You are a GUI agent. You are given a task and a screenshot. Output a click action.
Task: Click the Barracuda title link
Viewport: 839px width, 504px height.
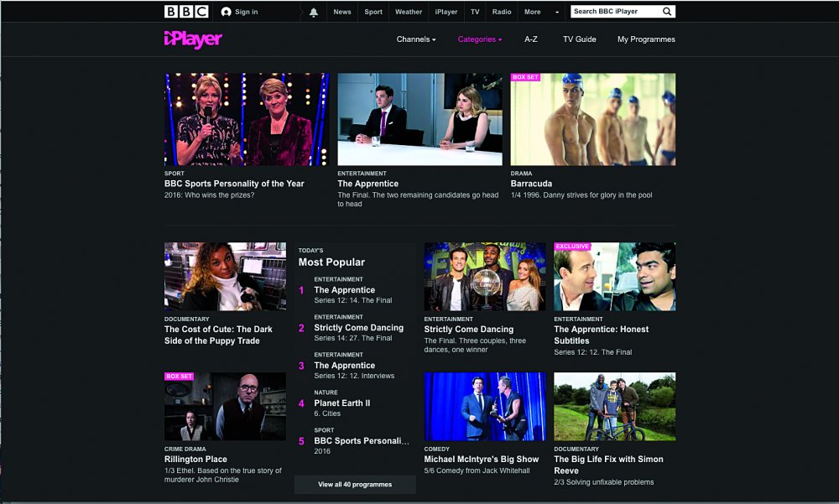point(531,184)
